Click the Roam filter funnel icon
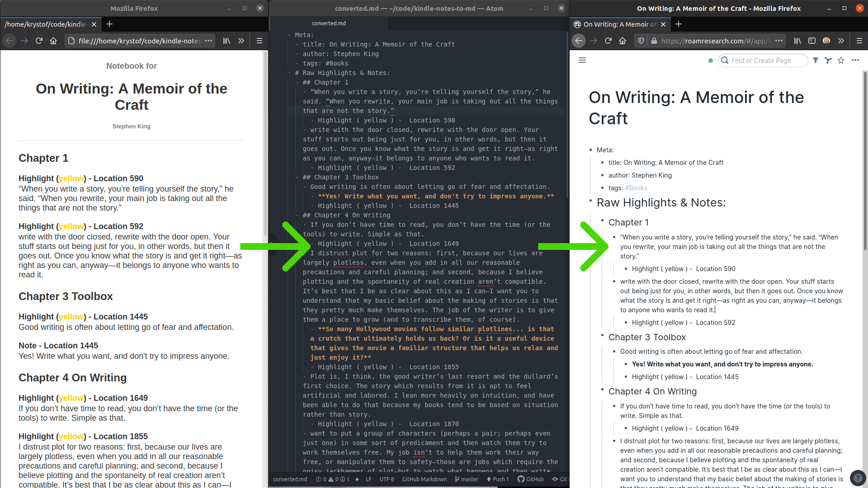This screenshot has width=868, height=488. 816,60
